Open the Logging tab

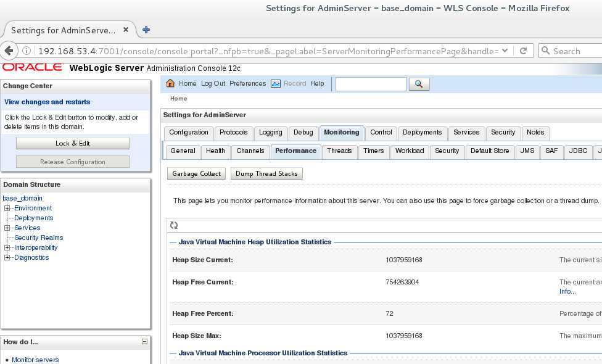pyautogui.click(x=270, y=133)
